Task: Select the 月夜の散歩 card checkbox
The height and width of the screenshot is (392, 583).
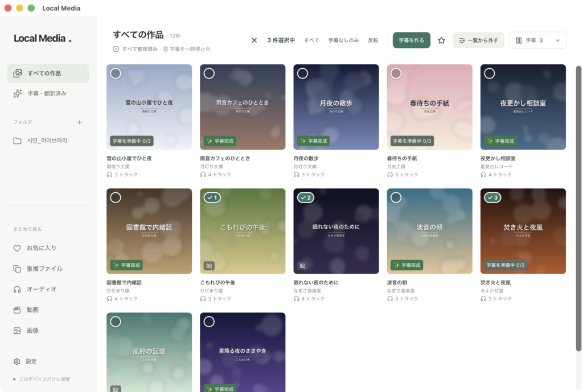Action: [303, 73]
